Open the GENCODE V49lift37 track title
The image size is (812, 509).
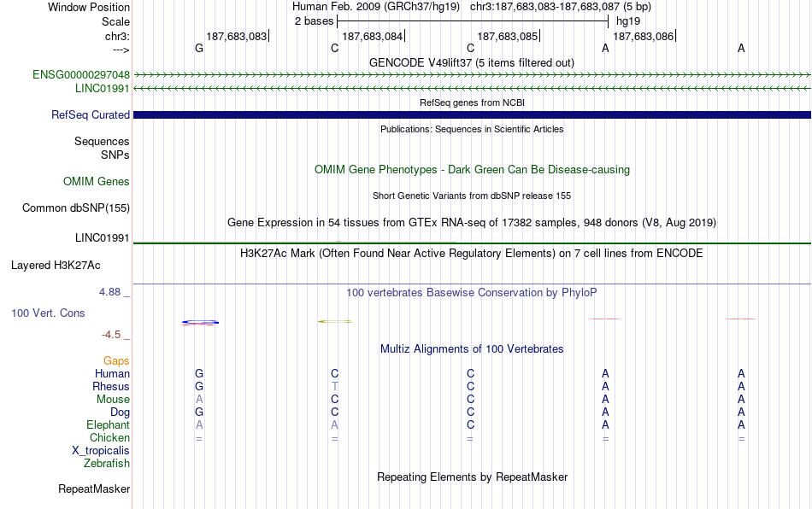(x=472, y=62)
